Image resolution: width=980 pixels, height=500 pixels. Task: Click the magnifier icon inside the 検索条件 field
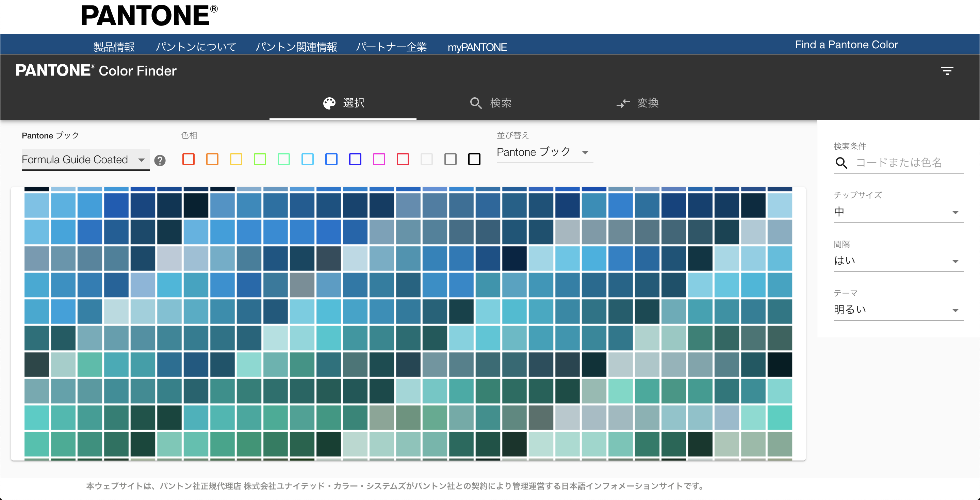pyautogui.click(x=842, y=163)
